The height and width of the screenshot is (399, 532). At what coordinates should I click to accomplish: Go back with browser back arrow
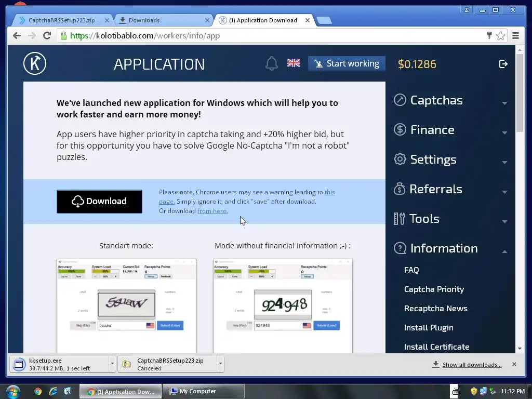point(17,36)
